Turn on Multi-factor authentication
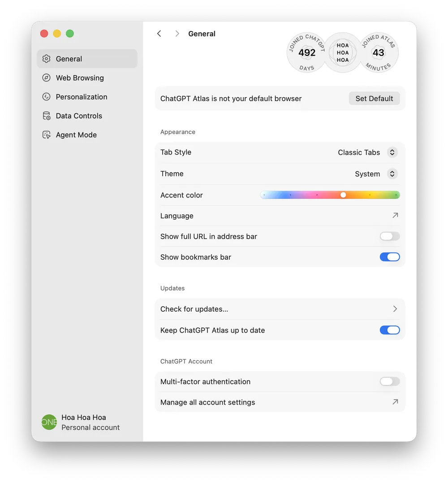 (390, 381)
